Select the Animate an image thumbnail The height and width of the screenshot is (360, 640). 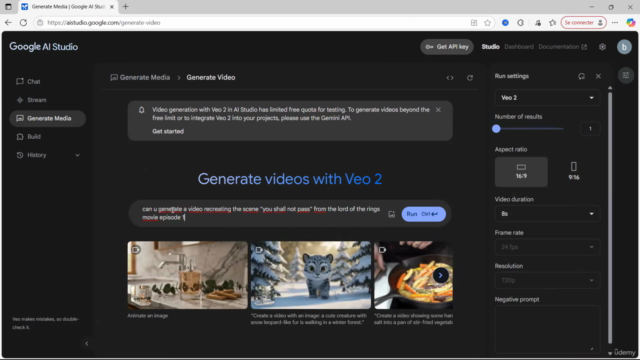coord(187,275)
